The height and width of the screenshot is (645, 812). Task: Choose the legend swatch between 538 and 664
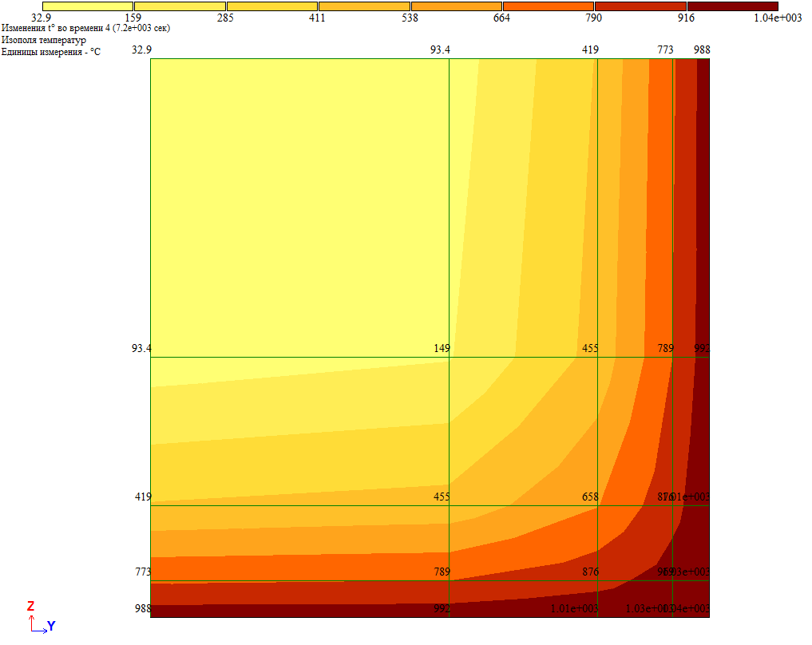pos(457,6)
